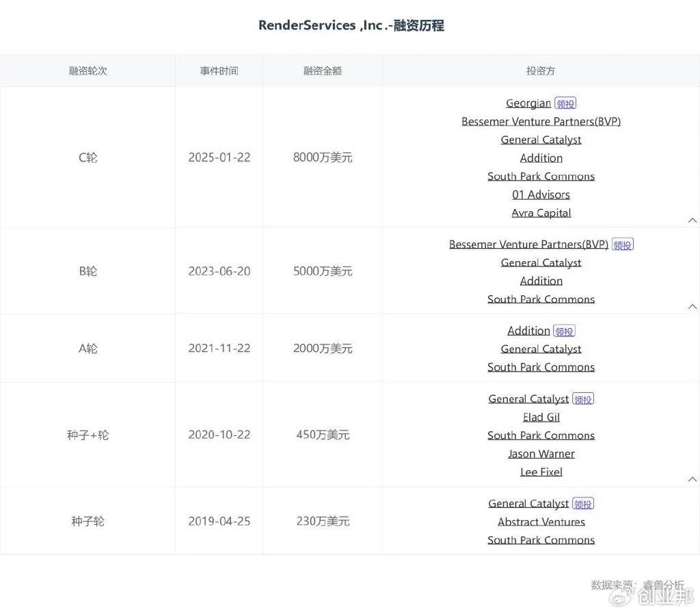
Task: Select the amount 230万美元
Action: pos(323,521)
